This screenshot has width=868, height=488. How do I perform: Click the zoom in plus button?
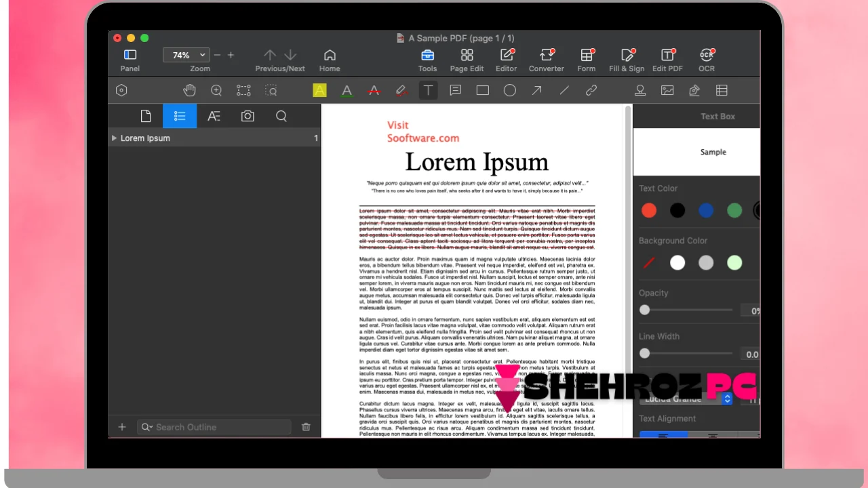[x=231, y=55]
